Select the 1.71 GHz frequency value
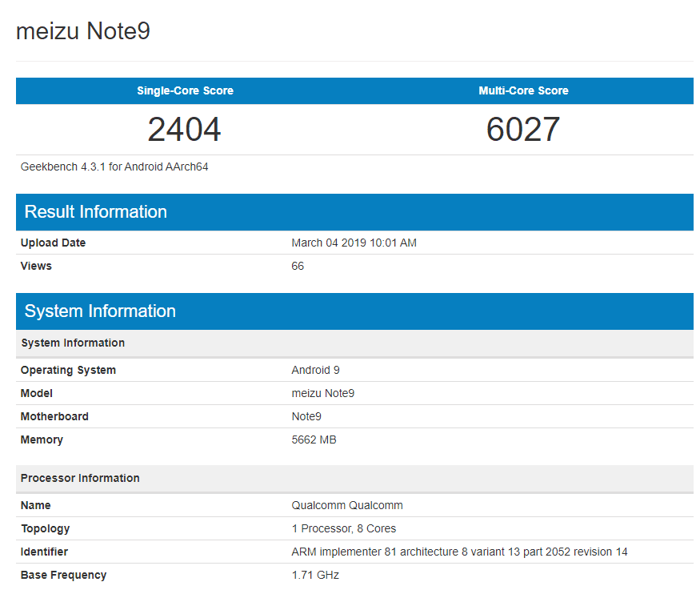Image resolution: width=700 pixels, height=598 pixels. [316, 575]
